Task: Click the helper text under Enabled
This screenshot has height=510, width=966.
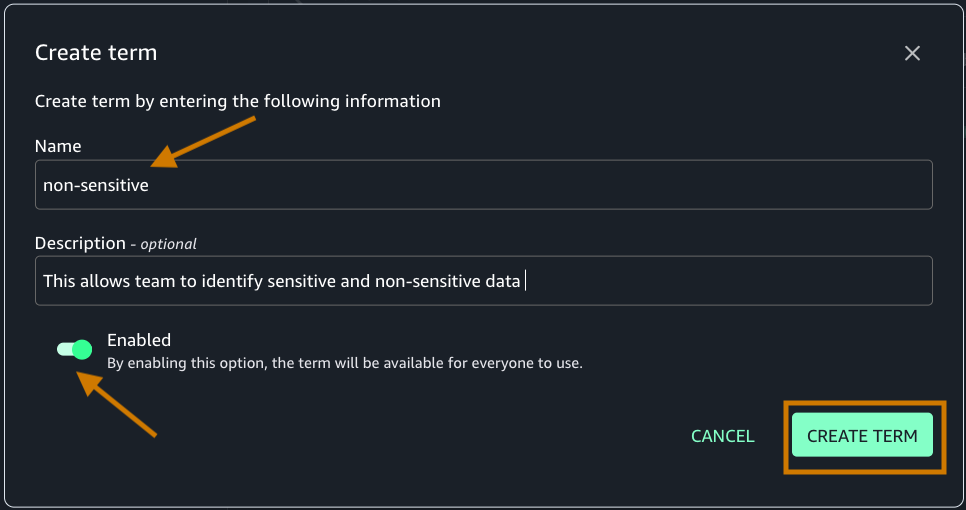Action: tap(344, 363)
